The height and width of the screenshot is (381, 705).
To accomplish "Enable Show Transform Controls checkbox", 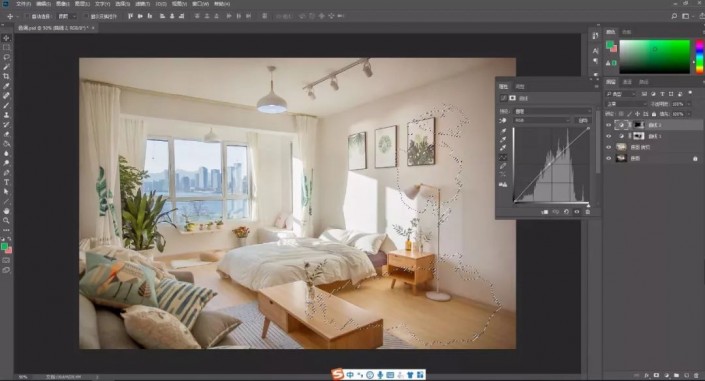I will 86,16.
